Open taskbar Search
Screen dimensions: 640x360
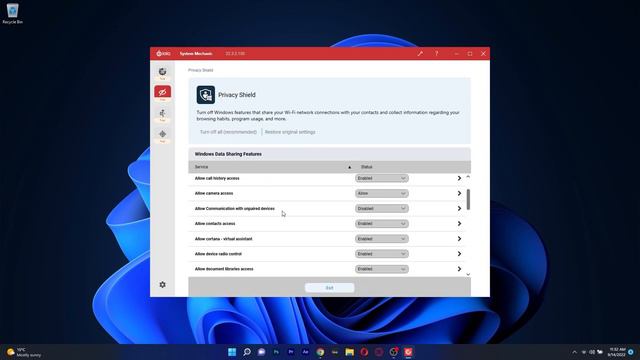pos(247,352)
